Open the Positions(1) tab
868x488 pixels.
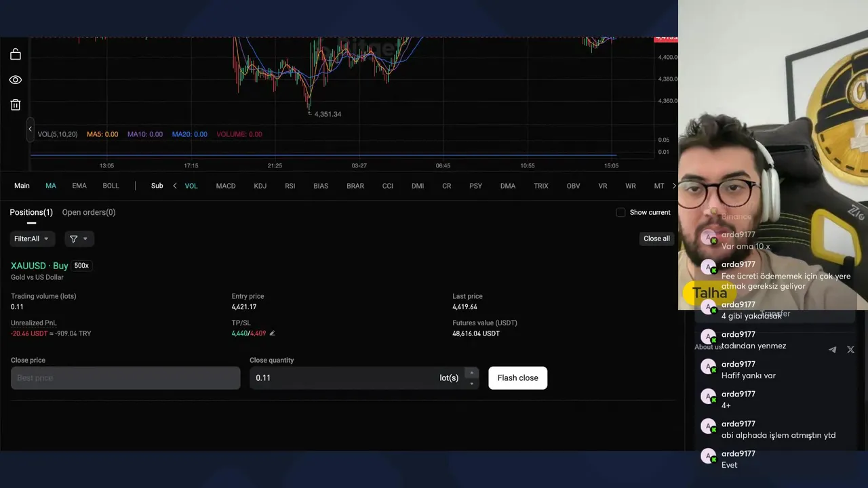(x=31, y=212)
